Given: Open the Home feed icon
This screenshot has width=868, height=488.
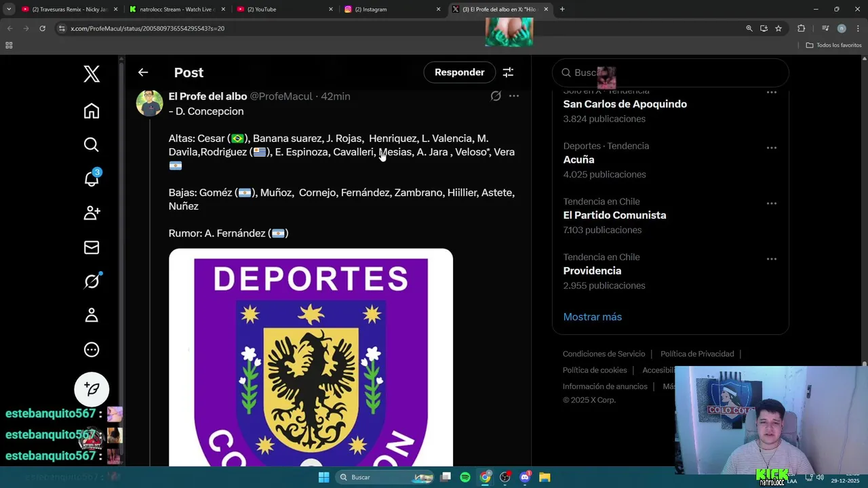Looking at the screenshot, I should click(x=92, y=110).
